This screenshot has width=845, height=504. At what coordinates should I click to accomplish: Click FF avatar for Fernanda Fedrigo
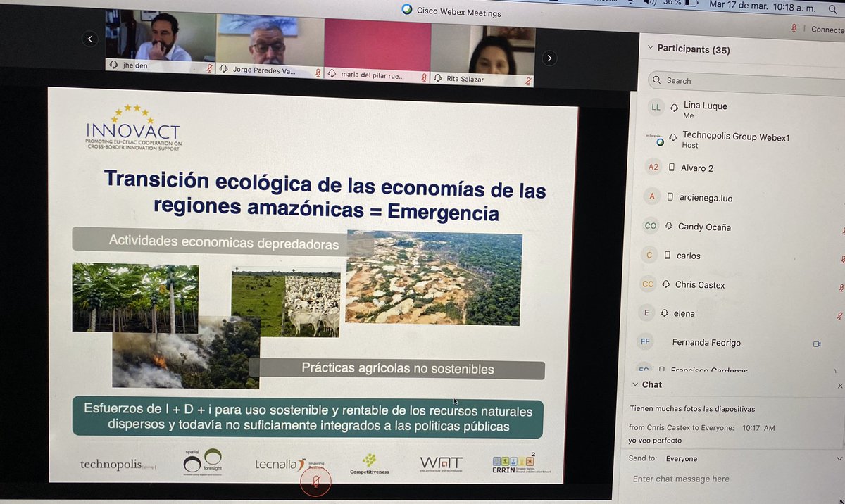point(645,342)
